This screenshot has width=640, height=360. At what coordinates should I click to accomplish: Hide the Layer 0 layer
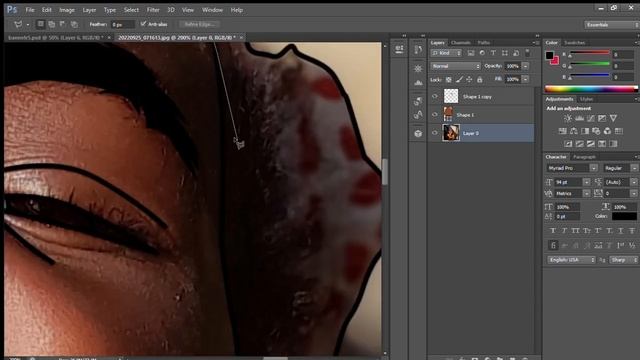click(x=435, y=133)
